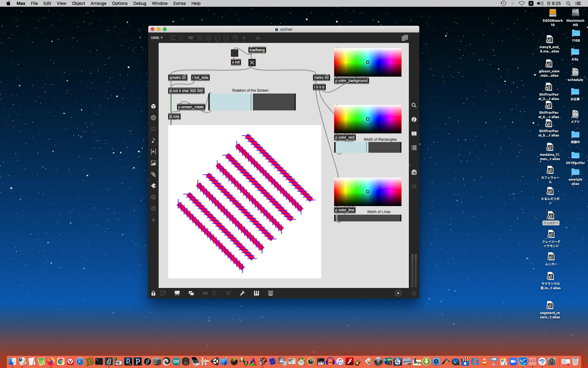Open the snapshots camera icon
The height and width of the screenshot is (368, 588).
[x=414, y=172]
